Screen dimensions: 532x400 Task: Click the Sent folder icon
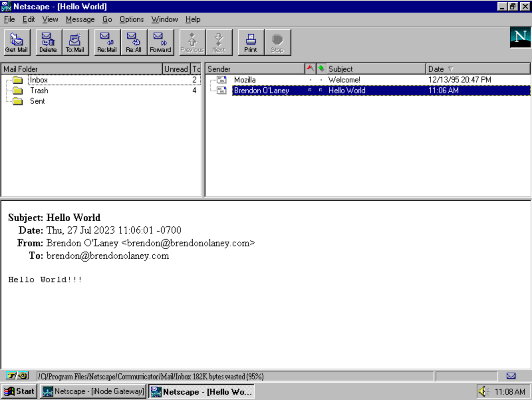pos(17,101)
